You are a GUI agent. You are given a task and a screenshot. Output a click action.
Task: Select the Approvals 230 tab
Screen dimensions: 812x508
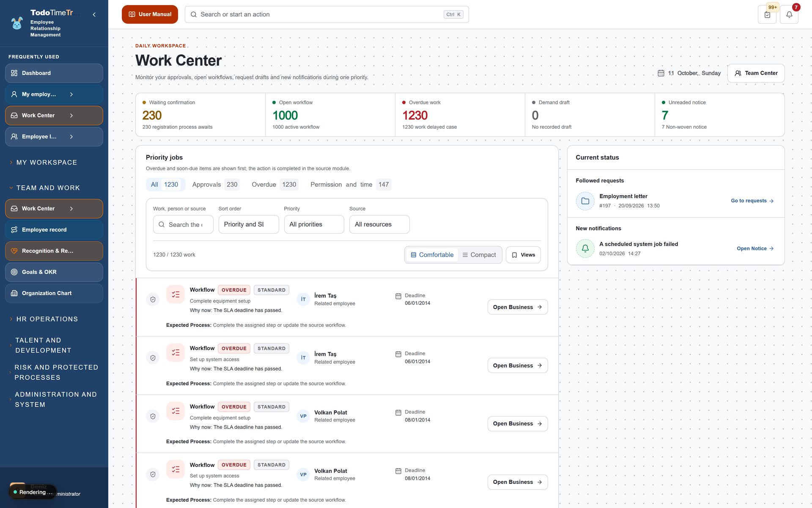pos(216,185)
